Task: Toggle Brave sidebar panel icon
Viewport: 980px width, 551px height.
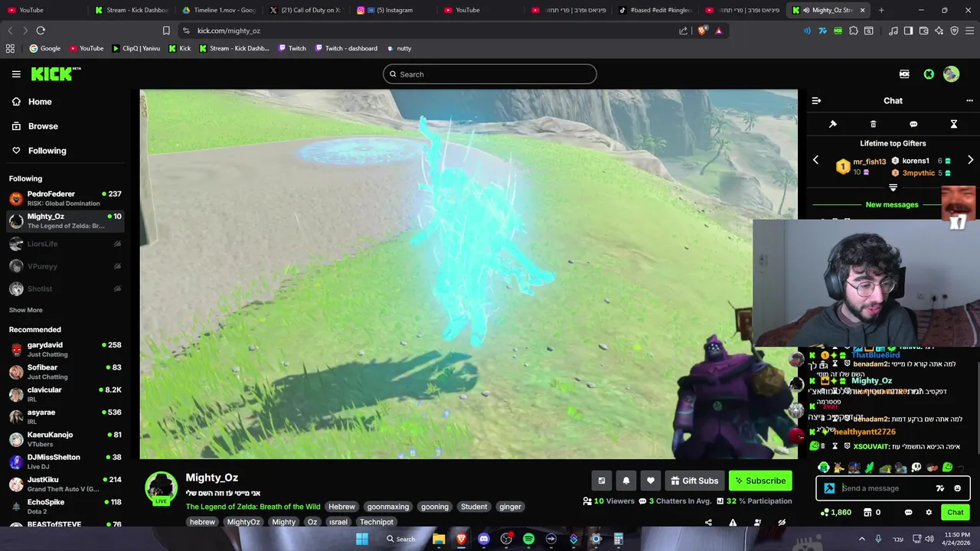Action: point(908,31)
